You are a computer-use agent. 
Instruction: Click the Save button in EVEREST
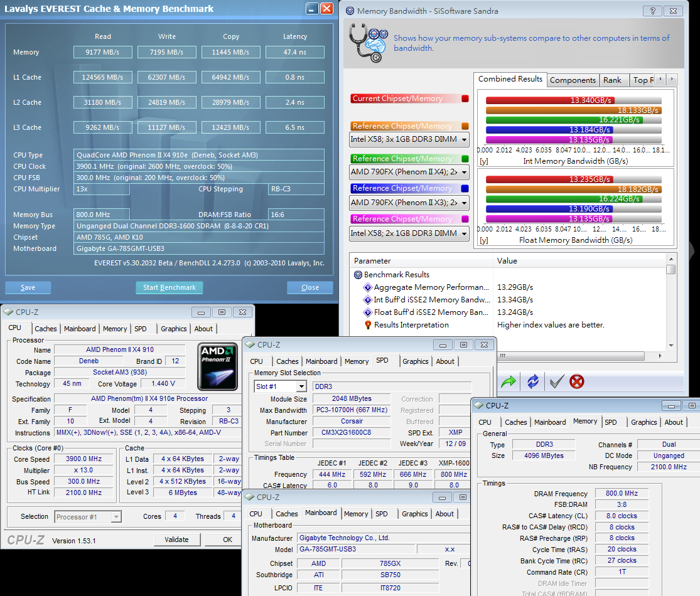[28, 288]
